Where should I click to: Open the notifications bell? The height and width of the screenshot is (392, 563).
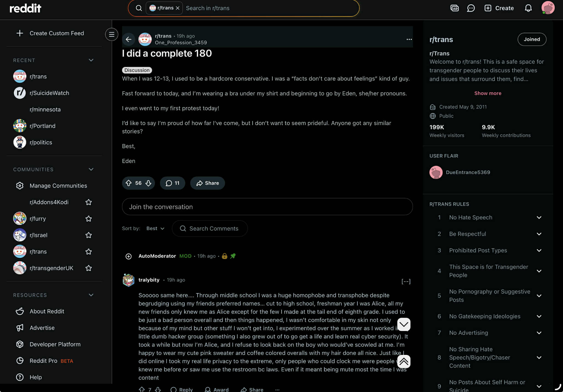[528, 8]
